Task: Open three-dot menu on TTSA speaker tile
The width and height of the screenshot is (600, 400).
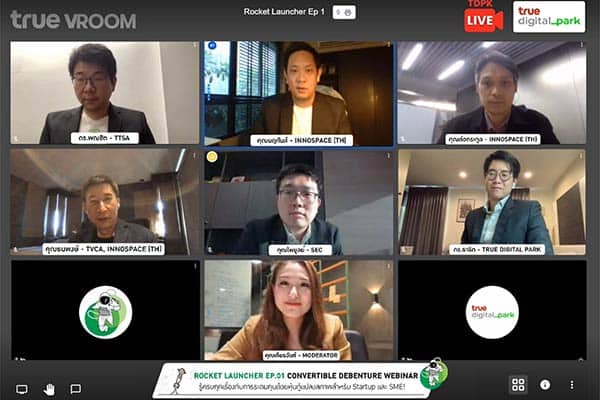Action: 194,45
